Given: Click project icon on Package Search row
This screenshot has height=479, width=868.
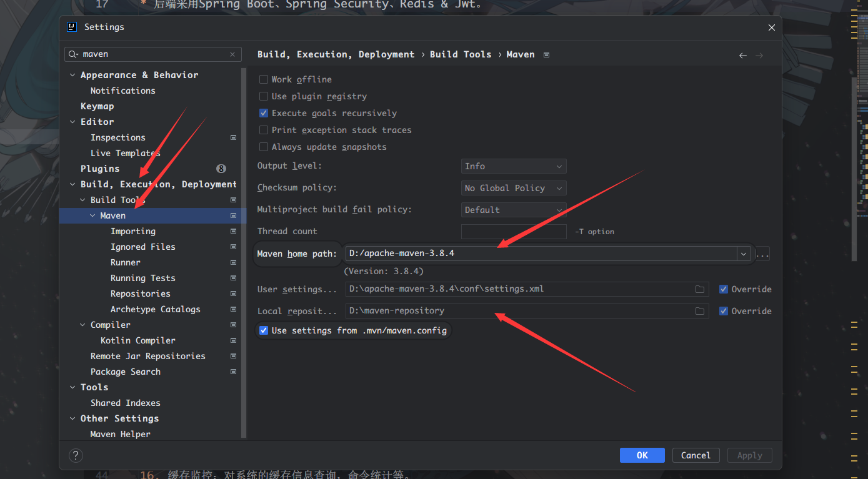Looking at the screenshot, I should click(233, 372).
